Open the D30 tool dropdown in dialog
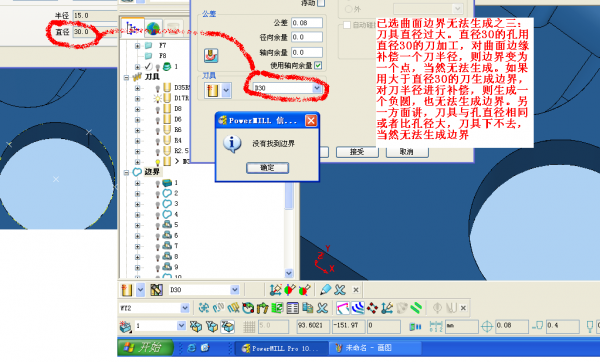This screenshot has height=362, width=600. (x=317, y=88)
